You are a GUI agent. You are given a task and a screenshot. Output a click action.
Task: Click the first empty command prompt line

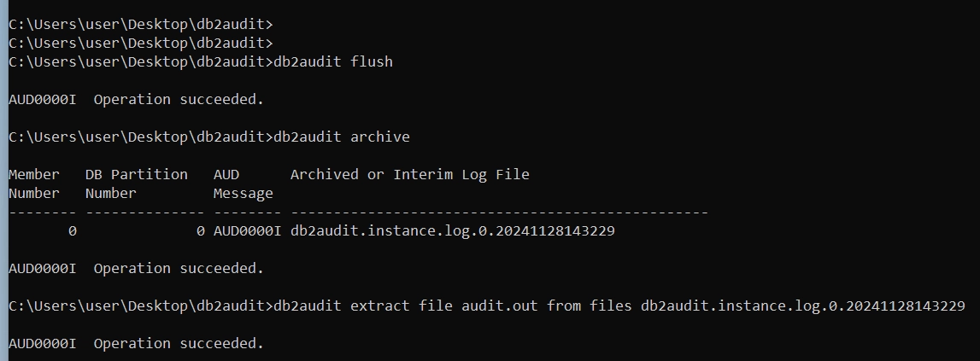[141, 24]
